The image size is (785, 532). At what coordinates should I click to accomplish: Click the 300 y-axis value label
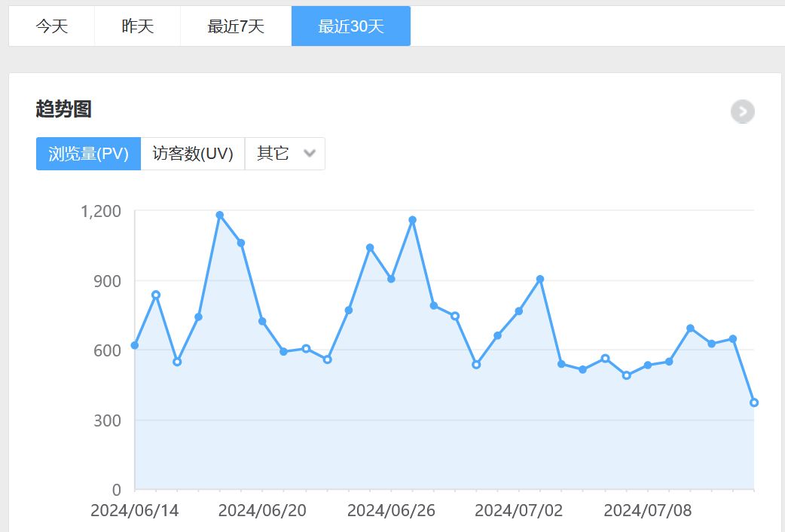click(x=108, y=420)
